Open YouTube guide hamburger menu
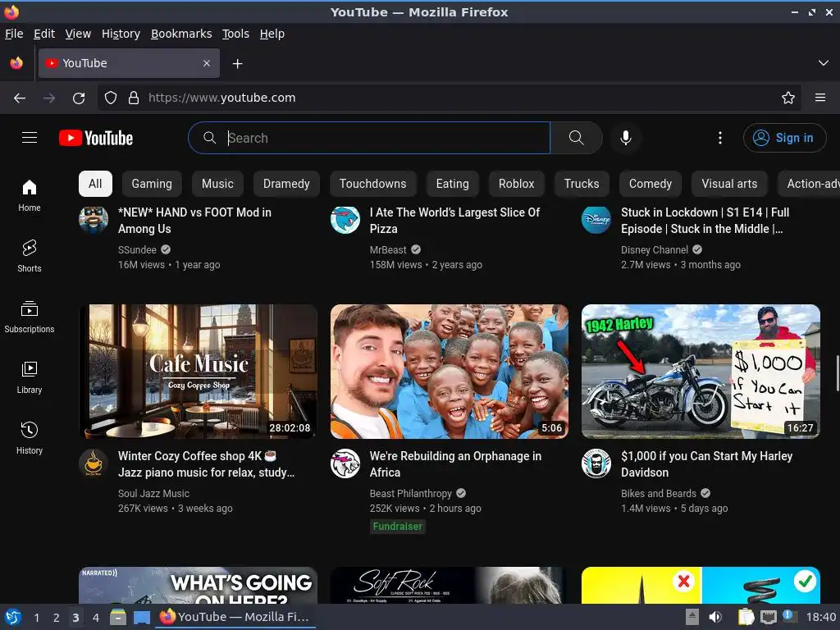This screenshot has height=630, width=840. pyautogui.click(x=30, y=138)
